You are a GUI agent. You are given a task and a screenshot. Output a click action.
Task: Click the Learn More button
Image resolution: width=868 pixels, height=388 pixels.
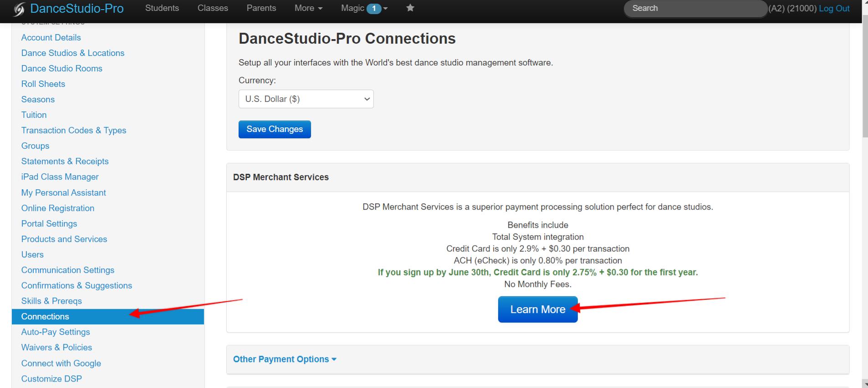click(x=538, y=309)
